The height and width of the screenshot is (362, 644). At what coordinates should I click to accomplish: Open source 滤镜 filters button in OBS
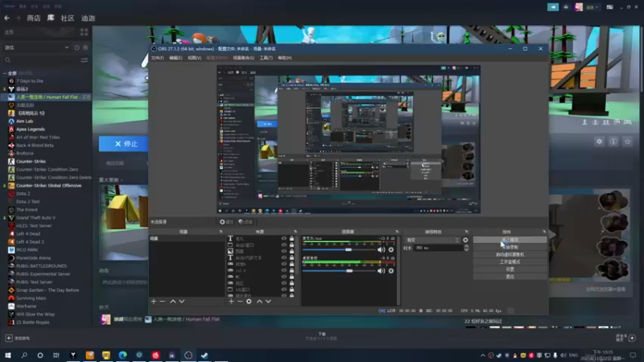point(246,222)
